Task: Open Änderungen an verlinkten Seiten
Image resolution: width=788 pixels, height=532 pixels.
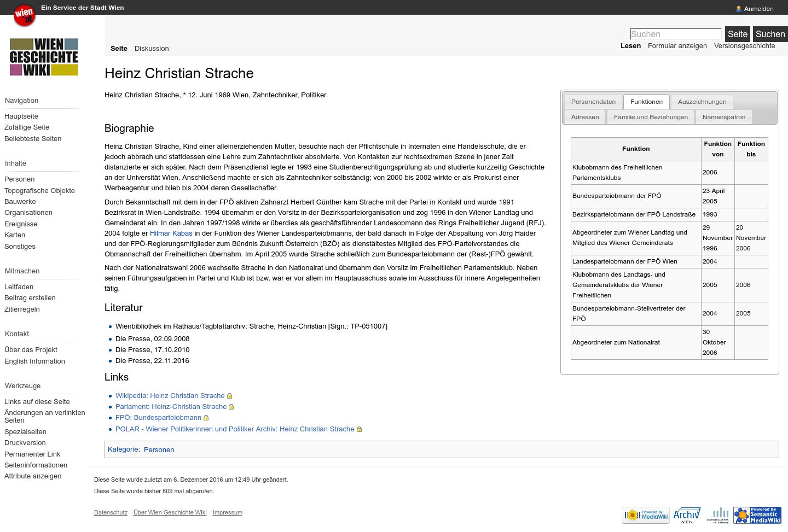Action: (45, 417)
